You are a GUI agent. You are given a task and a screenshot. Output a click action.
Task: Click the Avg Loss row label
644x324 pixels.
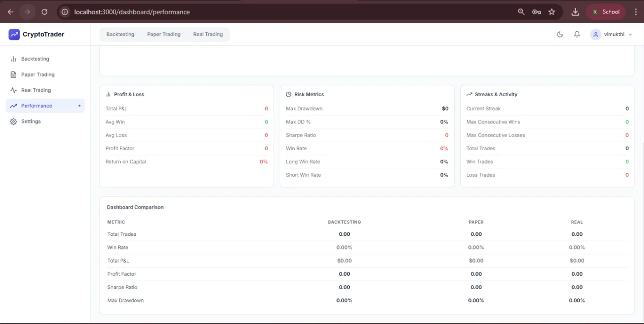click(x=116, y=135)
